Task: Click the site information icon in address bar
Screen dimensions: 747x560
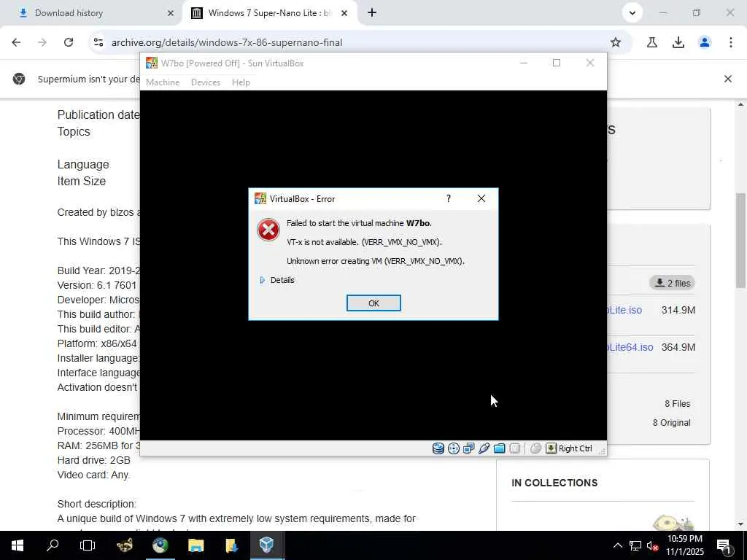Action: coord(98,42)
